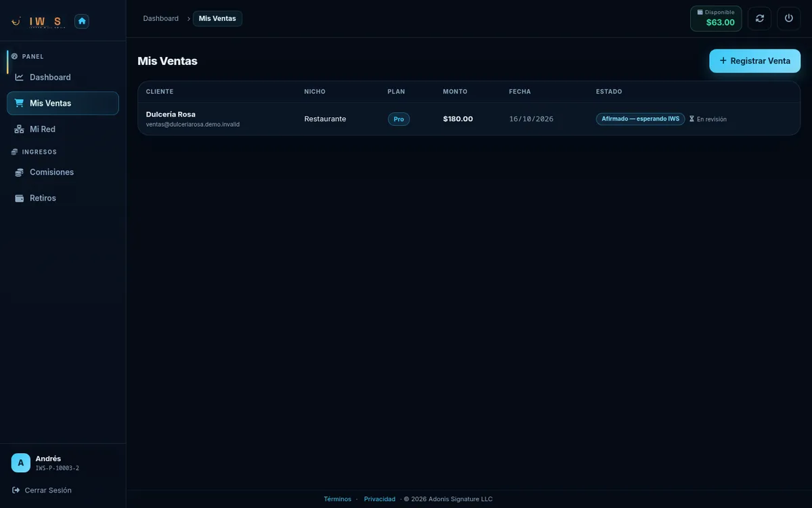The image size is (812, 508).
Task: Click the client name Dulcería Rosa
Action: click(171, 114)
